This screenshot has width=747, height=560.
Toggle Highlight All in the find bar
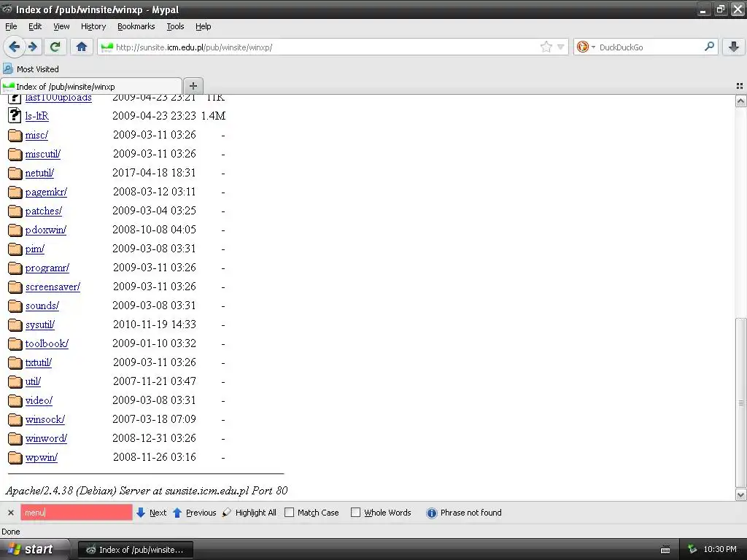[249, 513]
